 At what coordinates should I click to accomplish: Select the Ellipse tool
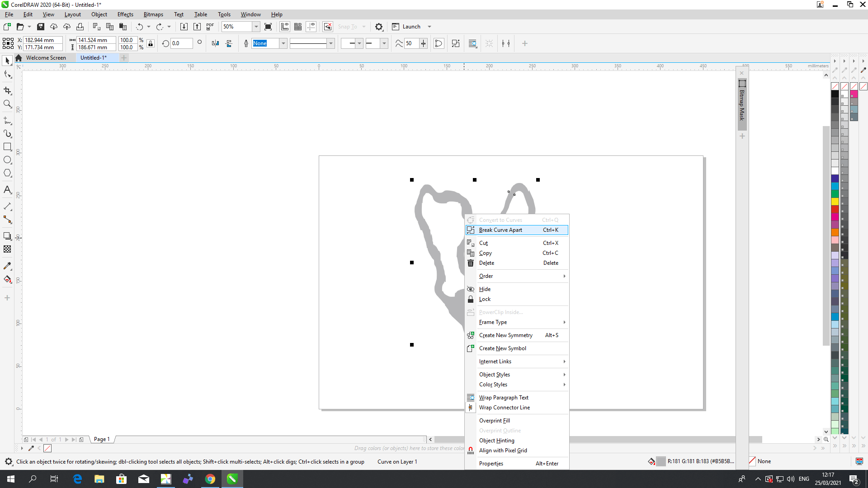pyautogui.click(x=7, y=160)
